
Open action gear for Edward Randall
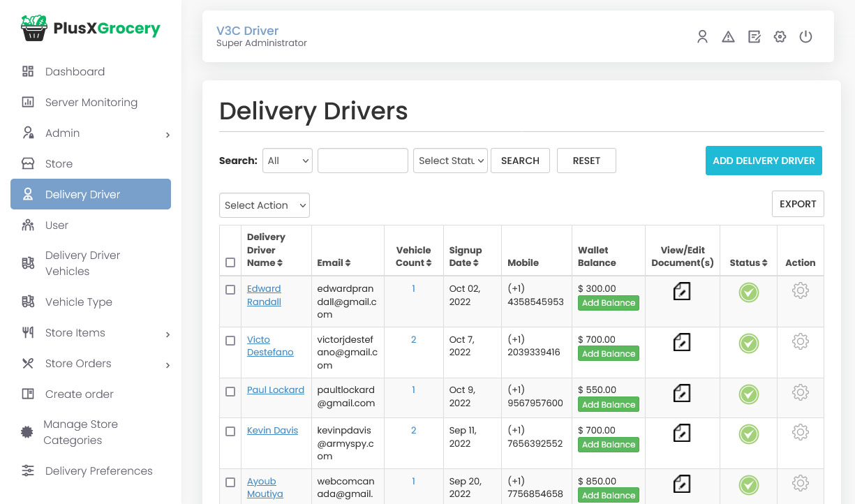coord(801,290)
